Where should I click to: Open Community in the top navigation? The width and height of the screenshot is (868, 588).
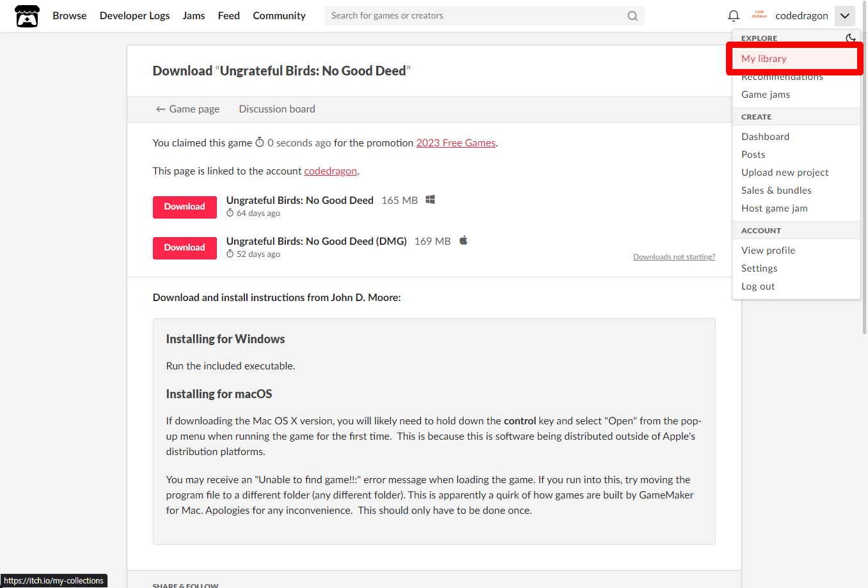279,16
